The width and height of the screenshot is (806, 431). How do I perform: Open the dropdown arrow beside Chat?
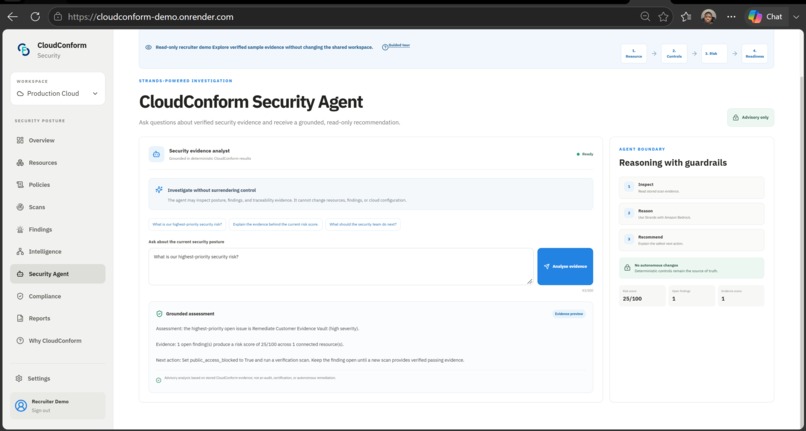coord(796,16)
